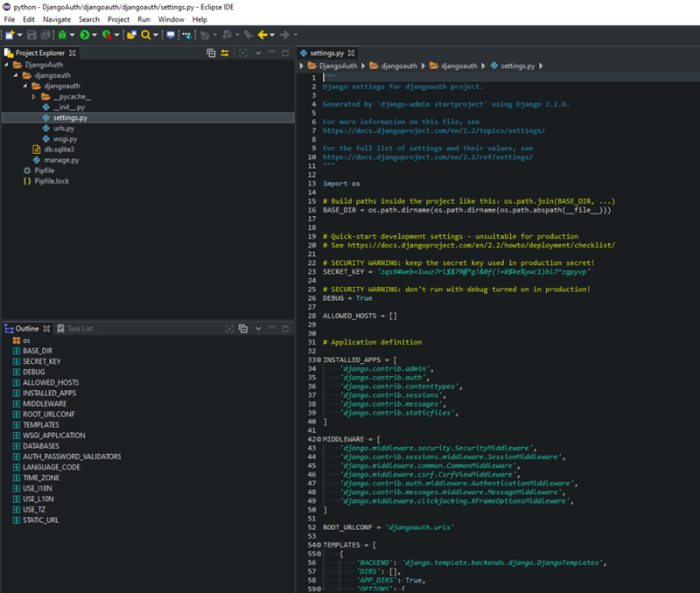Select SECRET_KEY in the Outline view
This screenshot has width=700, height=593.
tap(41, 361)
